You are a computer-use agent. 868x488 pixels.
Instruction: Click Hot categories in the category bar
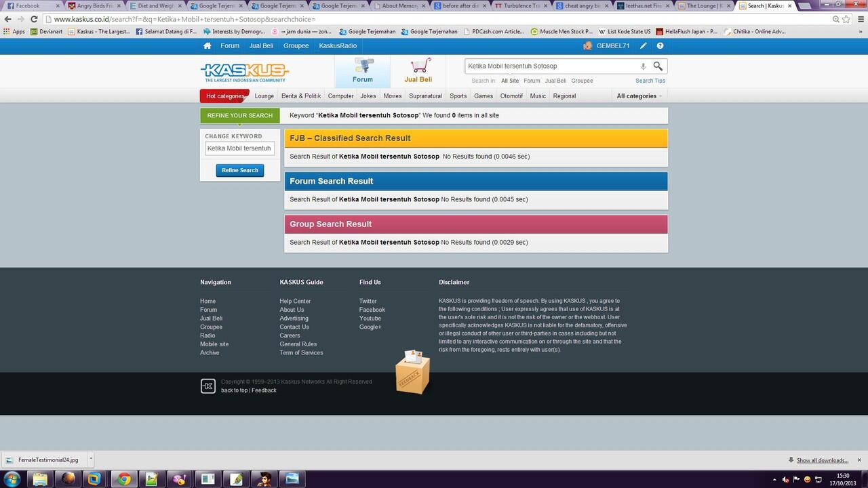pyautogui.click(x=224, y=96)
